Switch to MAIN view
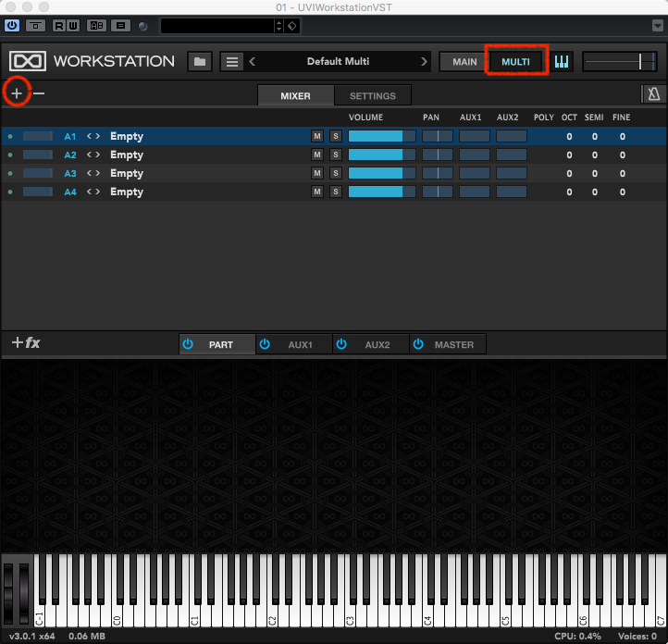Screen dimensions: 668x644 (464, 62)
